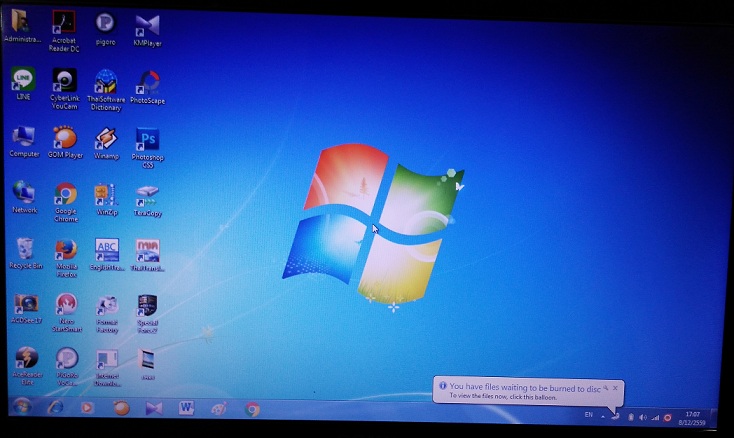Select the Computer icon on the desktop

pyautogui.click(x=24, y=142)
